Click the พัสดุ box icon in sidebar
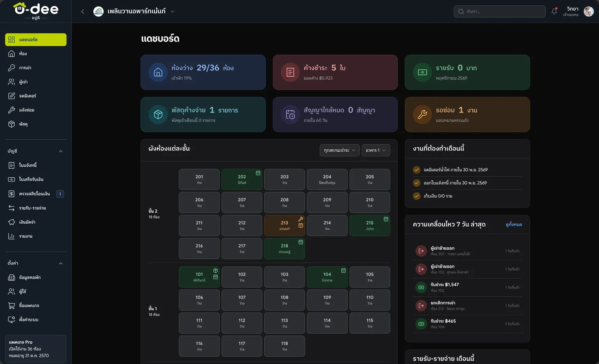The image size is (599, 364). (11, 124)
